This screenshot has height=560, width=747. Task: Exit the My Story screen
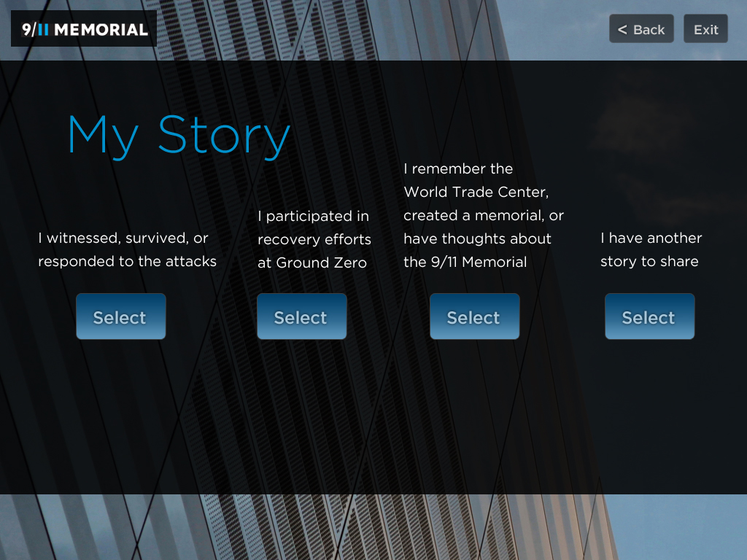click(x=705, y=29)
